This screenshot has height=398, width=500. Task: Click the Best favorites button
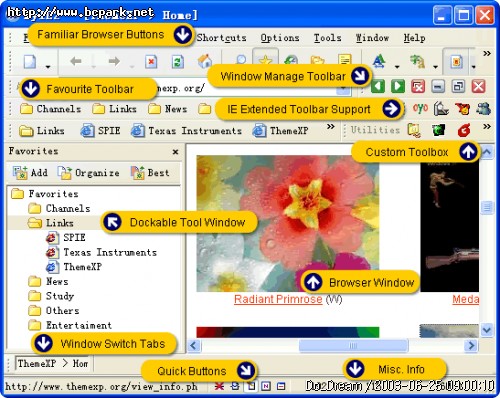(150, 173)
